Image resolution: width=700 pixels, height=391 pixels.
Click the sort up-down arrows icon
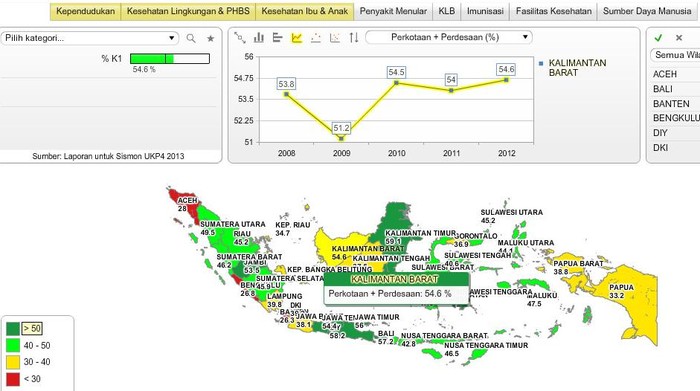click(354, 38)
